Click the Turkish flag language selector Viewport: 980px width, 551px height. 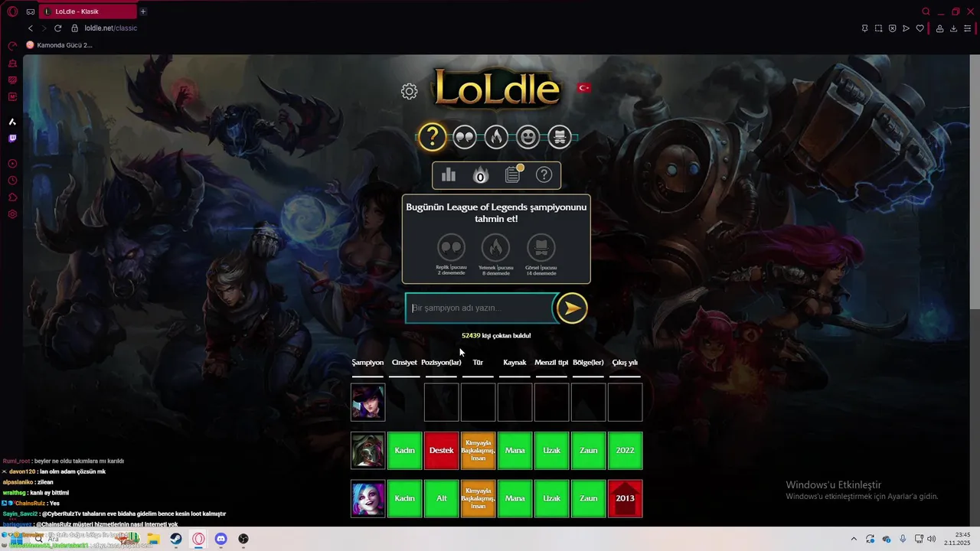click(584, 88)
